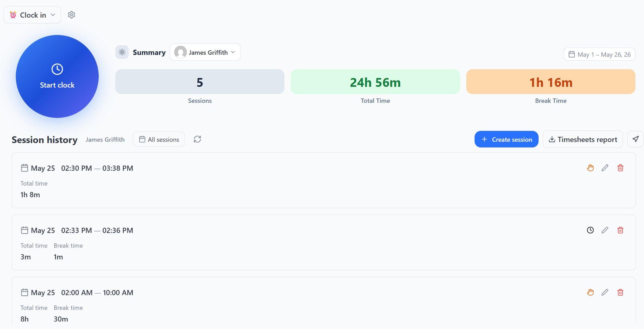The width and height of the screenshot is (644, 329).
Task: Open the James Griffith user selector
Action: [x=205, y=52]
